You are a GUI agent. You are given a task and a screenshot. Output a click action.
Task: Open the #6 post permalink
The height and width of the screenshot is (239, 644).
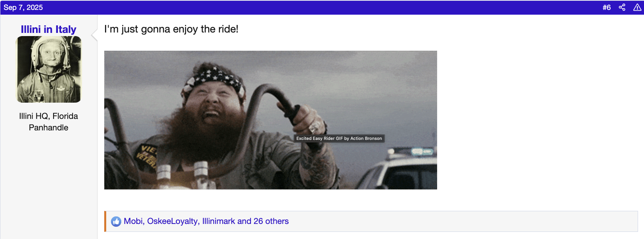click(606, 8)
